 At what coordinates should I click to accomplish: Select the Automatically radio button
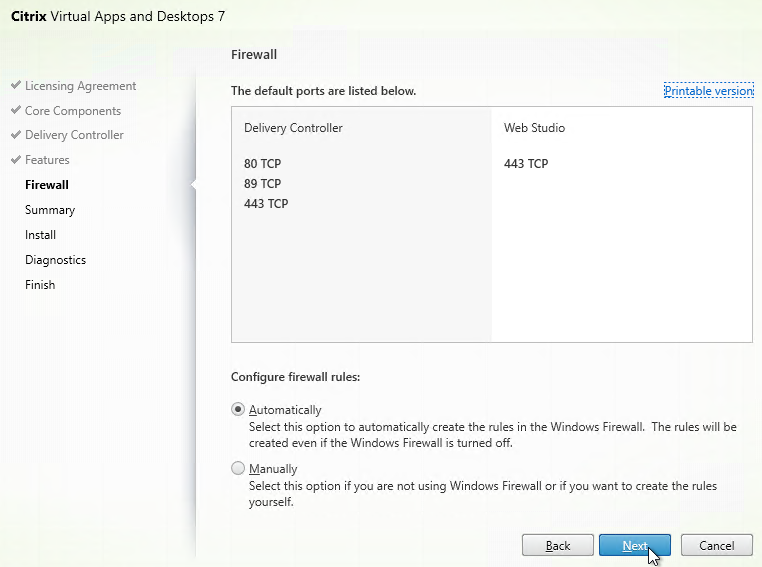click(238, 410)
